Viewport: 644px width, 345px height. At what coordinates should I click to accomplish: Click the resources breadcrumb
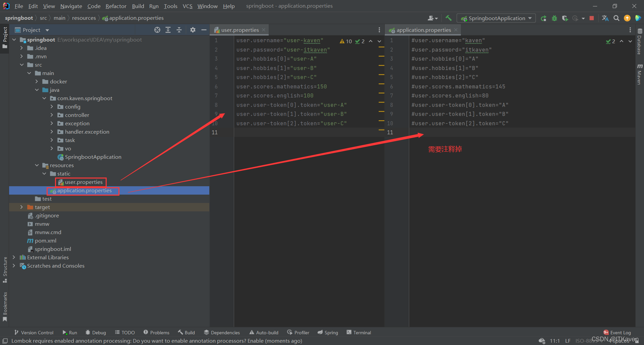tap(84, 18)
